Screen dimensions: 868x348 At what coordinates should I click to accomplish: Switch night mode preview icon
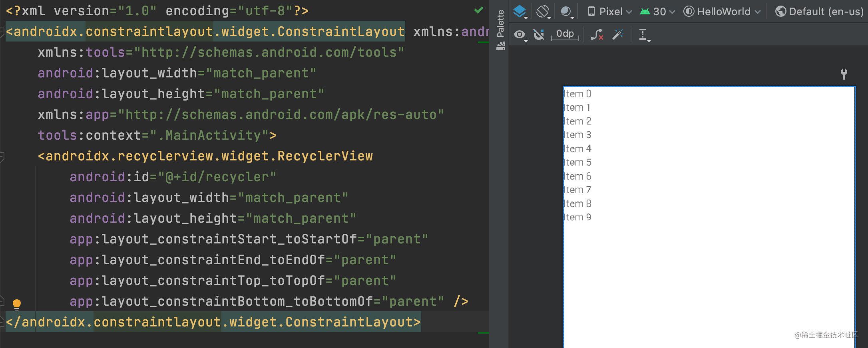coord(567,11)
